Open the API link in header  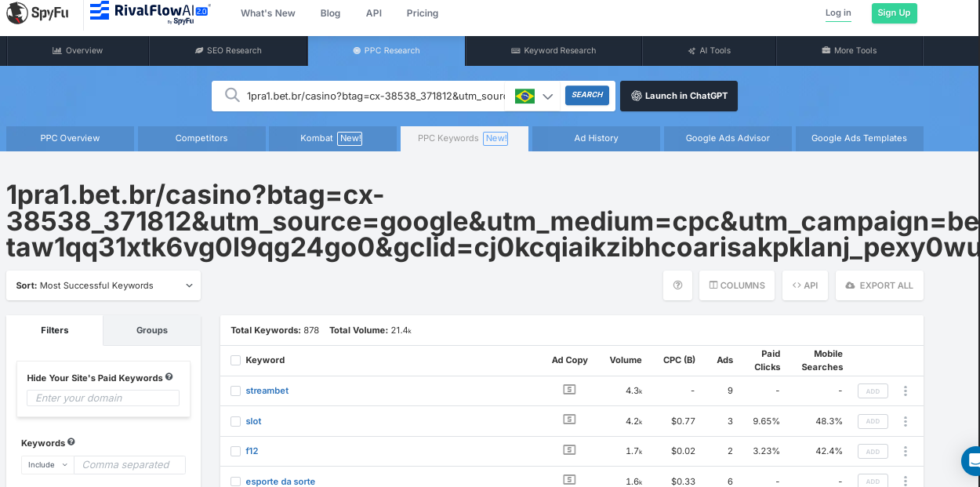374,13
